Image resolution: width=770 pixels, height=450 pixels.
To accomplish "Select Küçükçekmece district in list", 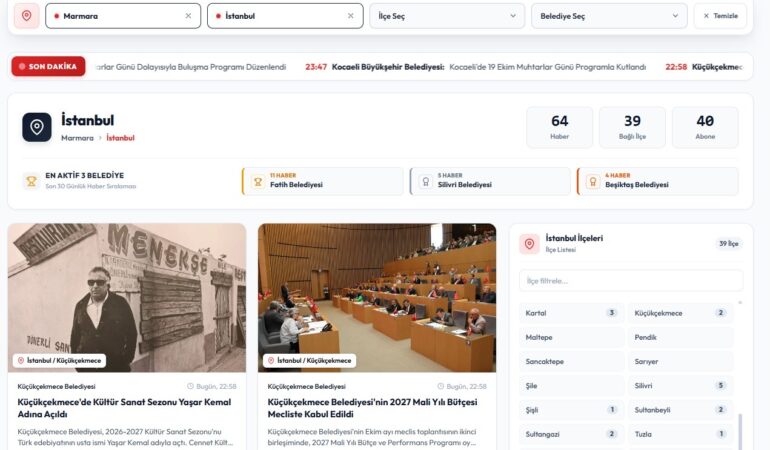I will pyautogui.click(x=681, y=313).
